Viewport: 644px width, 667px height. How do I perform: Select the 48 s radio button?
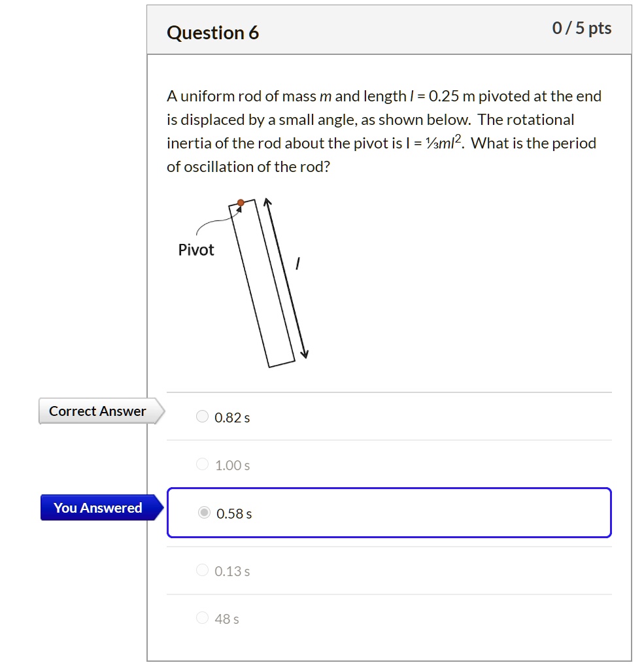pos(202,617)
